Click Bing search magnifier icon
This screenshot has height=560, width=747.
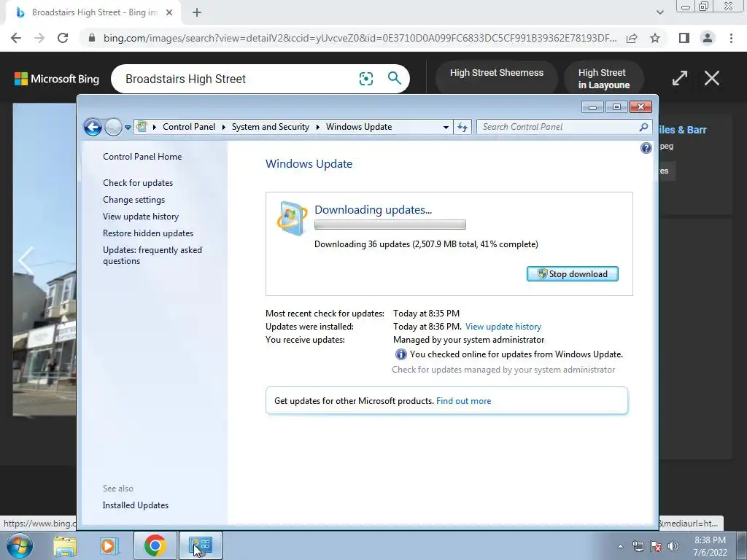coord(395,77)
